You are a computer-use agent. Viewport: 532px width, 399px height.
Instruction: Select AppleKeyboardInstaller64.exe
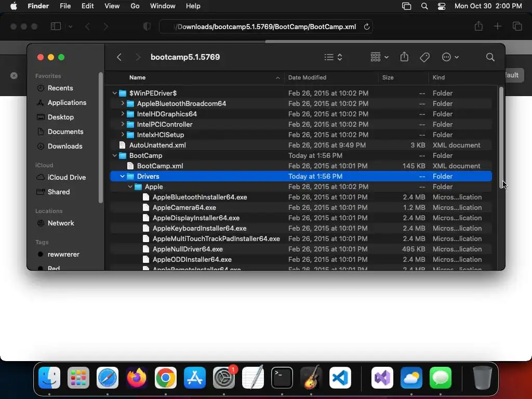(x=301, y=229)
